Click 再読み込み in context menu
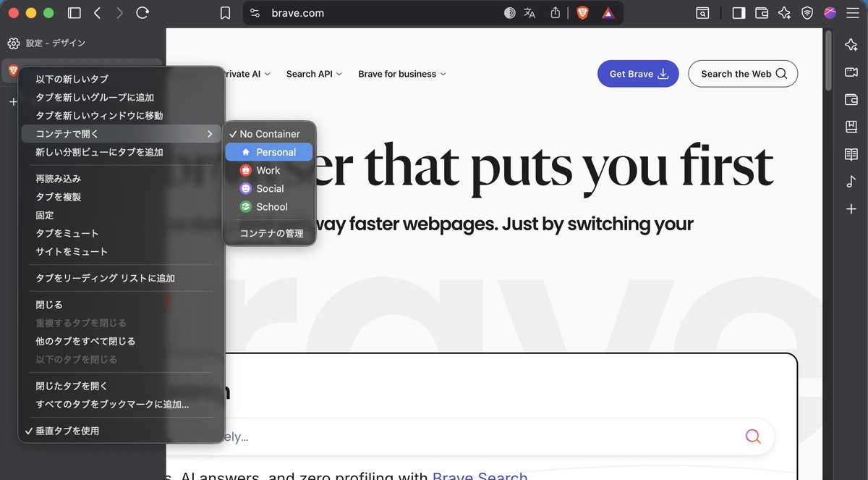 click(120, 179)
